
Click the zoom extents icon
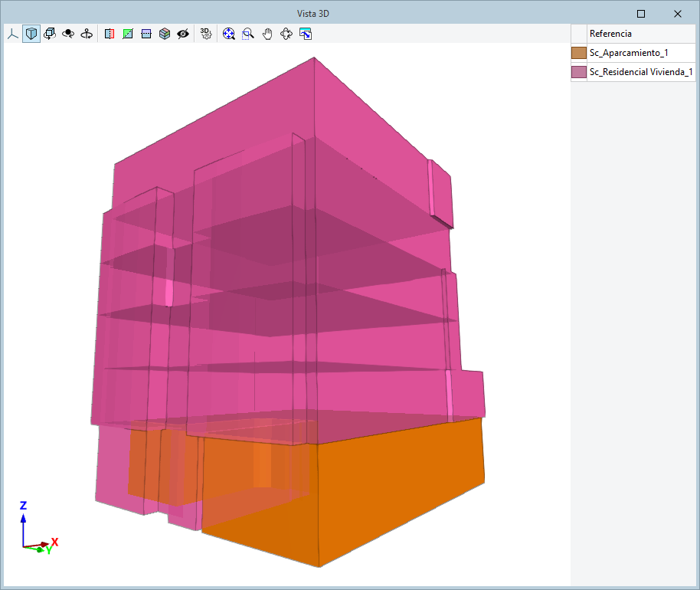(228, 34)
